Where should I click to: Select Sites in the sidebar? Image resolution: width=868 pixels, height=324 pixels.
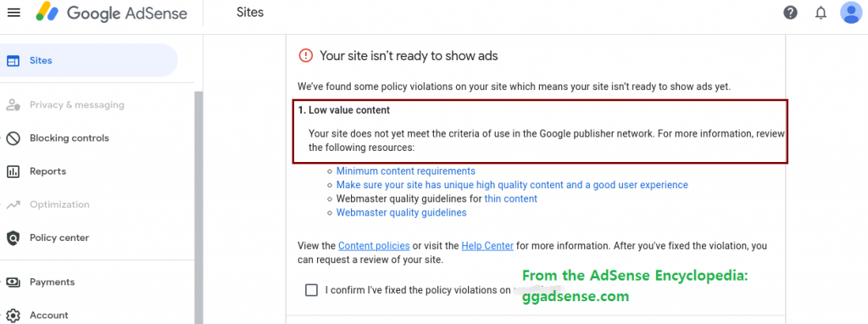coord(88,60)
